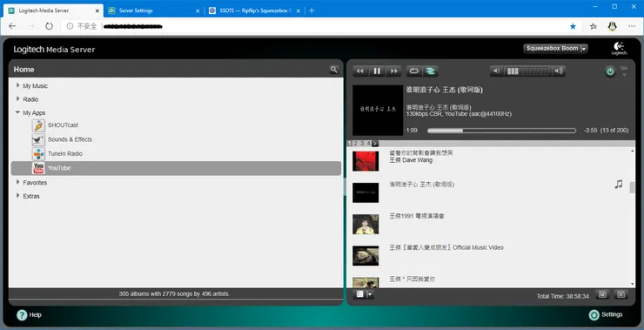
Task: Click the browser back arrow
Action: pos(12,26)
